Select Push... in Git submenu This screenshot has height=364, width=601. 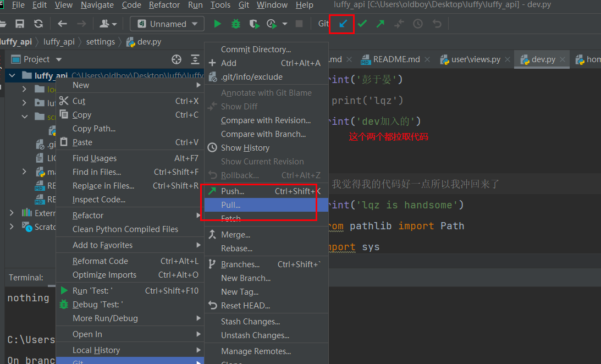266,191
